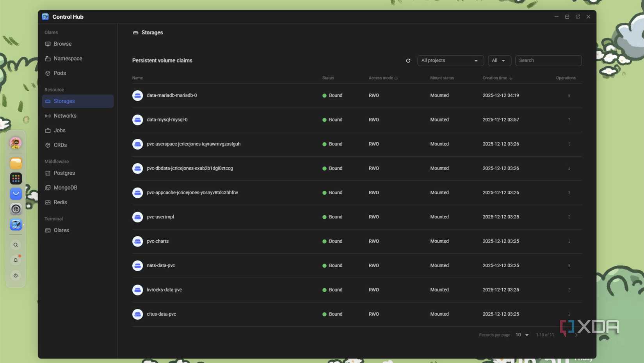
Task: Click the storage icon beside pvc-charts
Action: (x=137, y=241)
